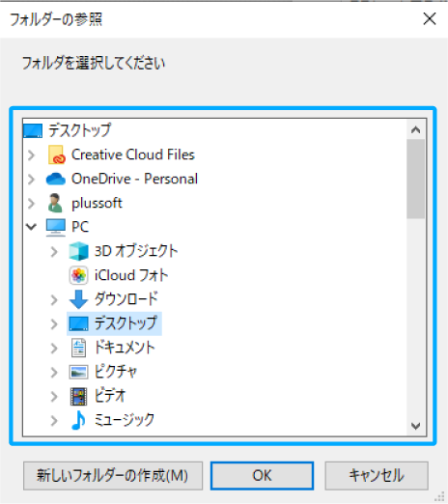Click the 新しいフォルダーの作成(M) button
Image resolution: width=448 pixels, height=504 pixels.
tap(113, 476)
